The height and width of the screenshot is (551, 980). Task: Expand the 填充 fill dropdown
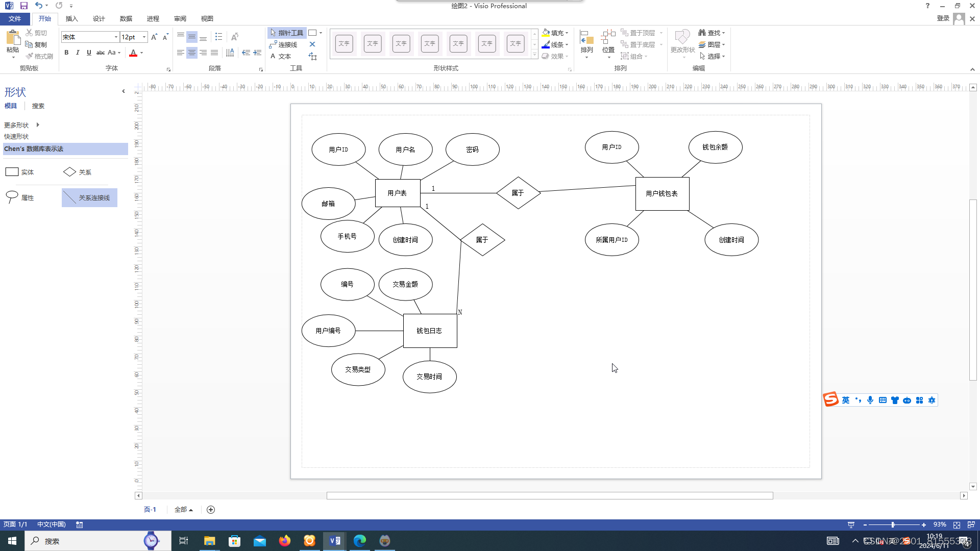(567, 33)
